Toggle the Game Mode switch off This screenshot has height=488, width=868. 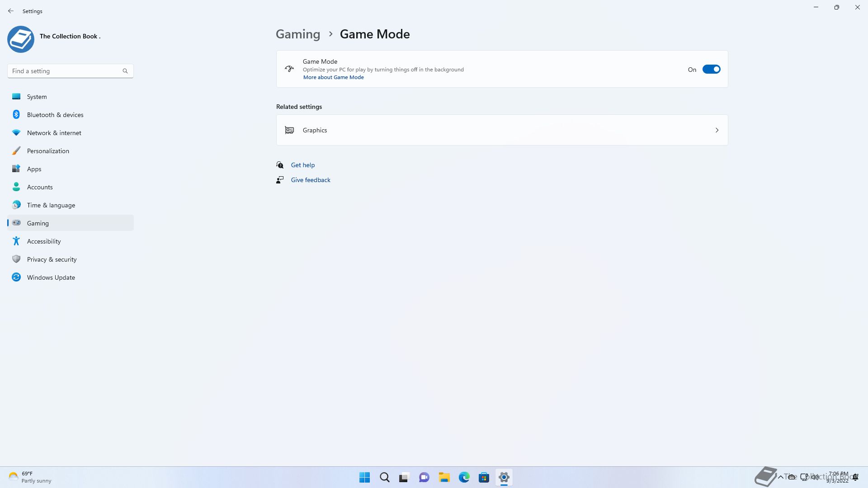click(711, 69)
